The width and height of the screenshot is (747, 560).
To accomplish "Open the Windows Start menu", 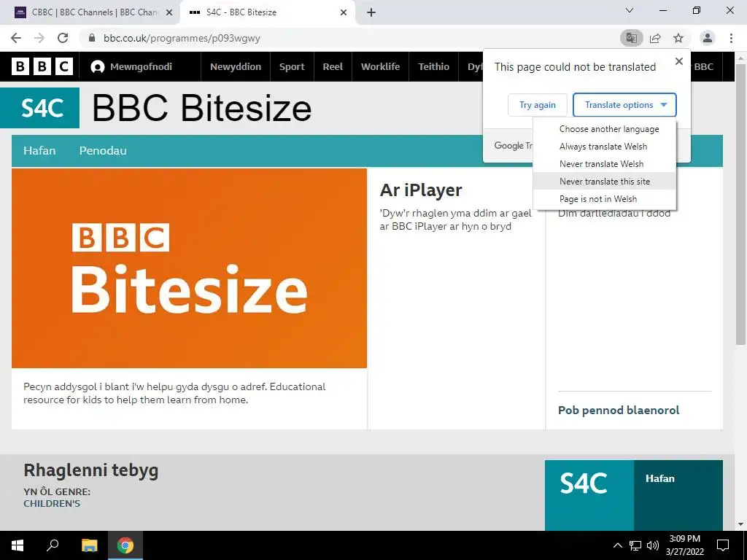I will pyautogui.click(x=18, y=545).
